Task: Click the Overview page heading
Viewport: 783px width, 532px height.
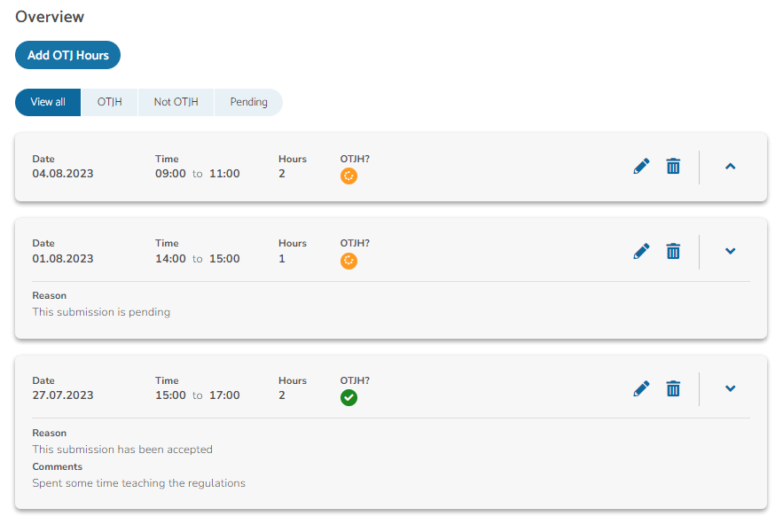Action: click(49, 16)
